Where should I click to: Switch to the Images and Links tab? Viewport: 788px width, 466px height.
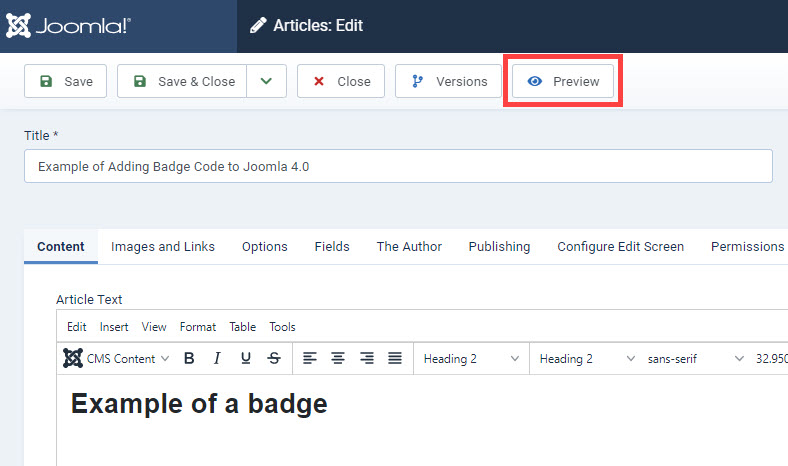tap(163, 246)
